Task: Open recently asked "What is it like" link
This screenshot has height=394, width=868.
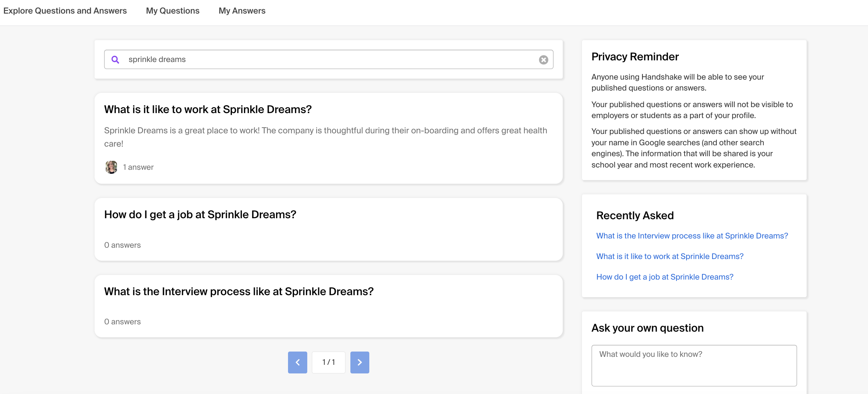Action: [x=670, y=256]
